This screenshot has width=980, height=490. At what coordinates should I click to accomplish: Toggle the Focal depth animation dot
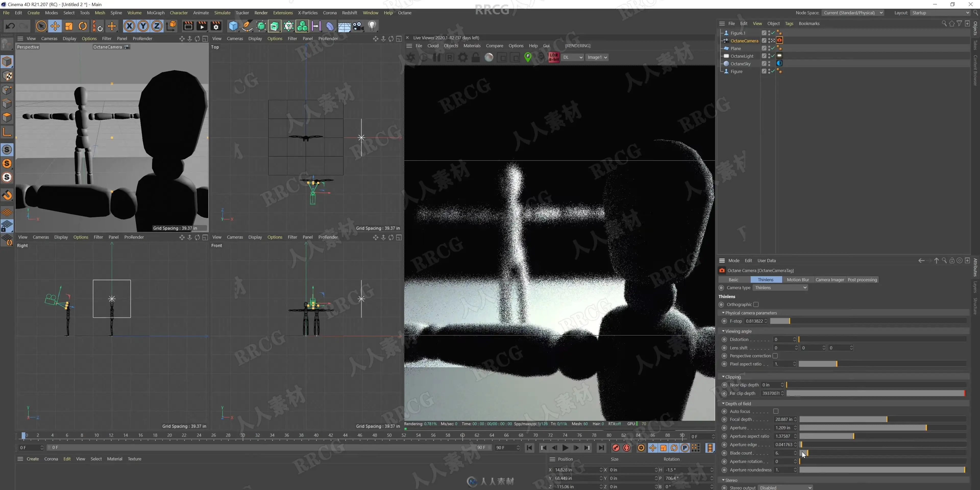click(724, 419)
